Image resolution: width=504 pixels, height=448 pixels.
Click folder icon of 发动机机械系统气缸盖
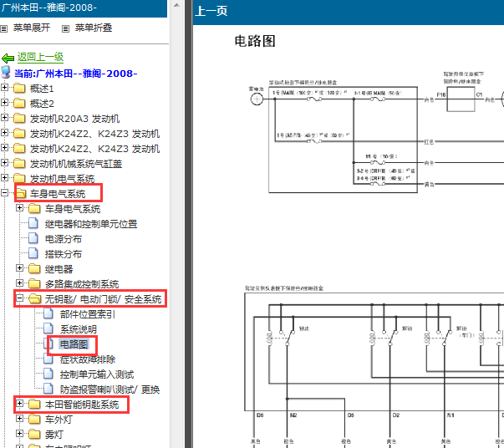point(19,163)
